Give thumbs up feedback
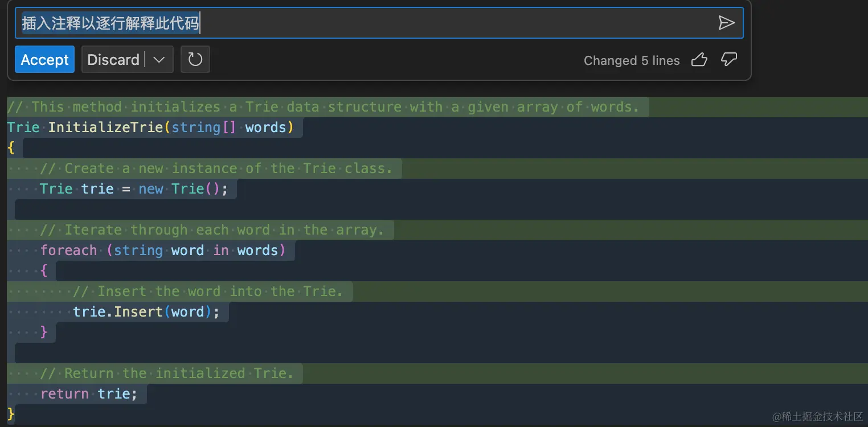The width and height of the screenshot is (868, 427). (699, 60)
